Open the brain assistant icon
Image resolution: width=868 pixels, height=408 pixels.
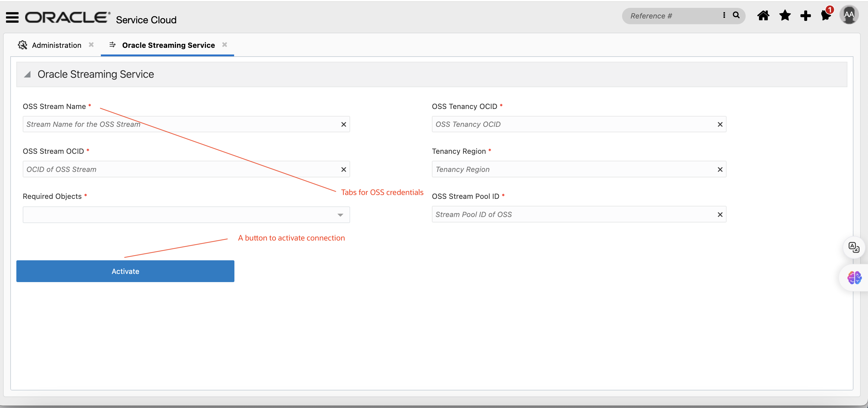click(854, 278)
